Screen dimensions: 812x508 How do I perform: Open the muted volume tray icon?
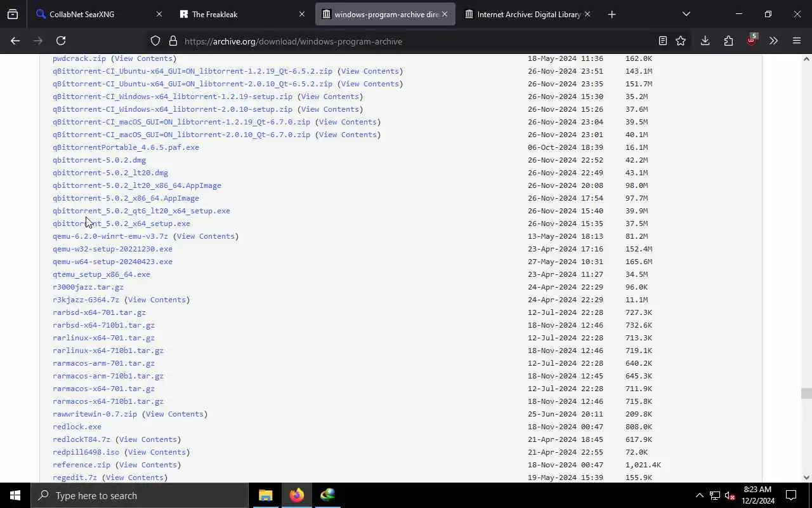pos(730,495)
